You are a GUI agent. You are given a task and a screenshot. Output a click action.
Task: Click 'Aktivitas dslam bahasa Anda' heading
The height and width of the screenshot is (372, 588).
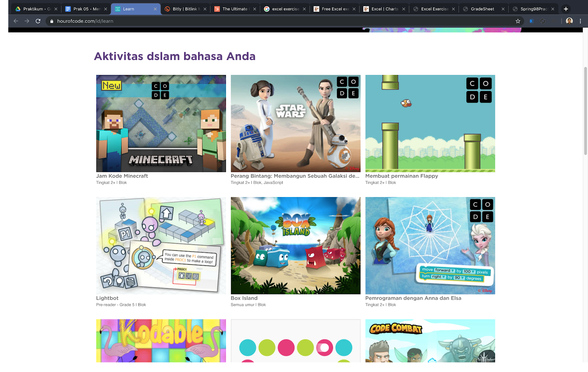click(x=175, y=56)
